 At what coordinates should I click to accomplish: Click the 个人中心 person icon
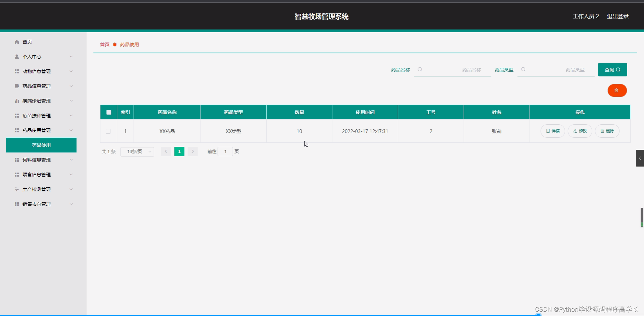tap(16, 57)
